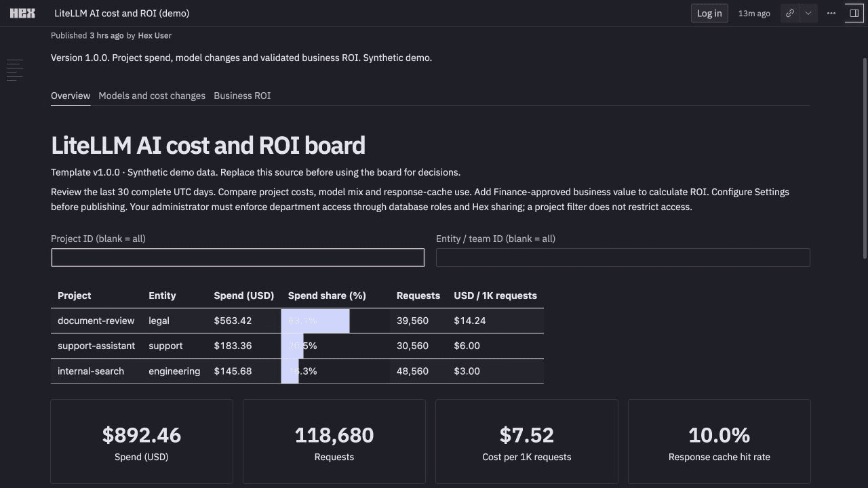Select the document-review project cell

click(x=96, y=321)
